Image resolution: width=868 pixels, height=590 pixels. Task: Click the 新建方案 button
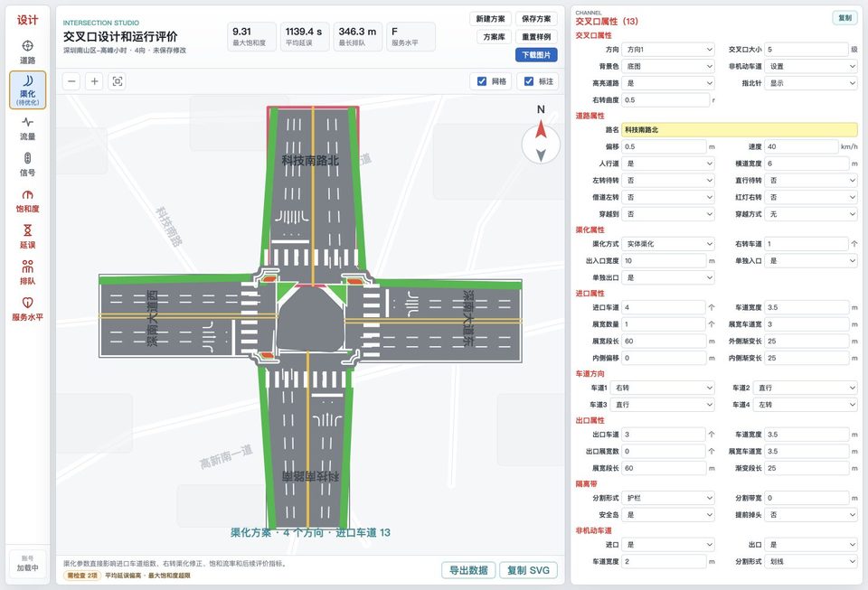[x=490, y=19]
